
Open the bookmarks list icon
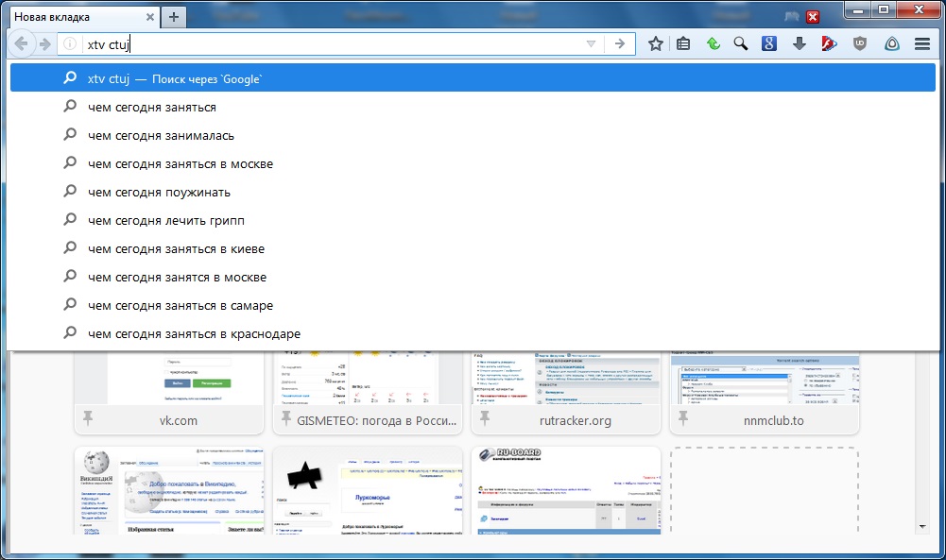pyautogui.click(x=683, y=43)
